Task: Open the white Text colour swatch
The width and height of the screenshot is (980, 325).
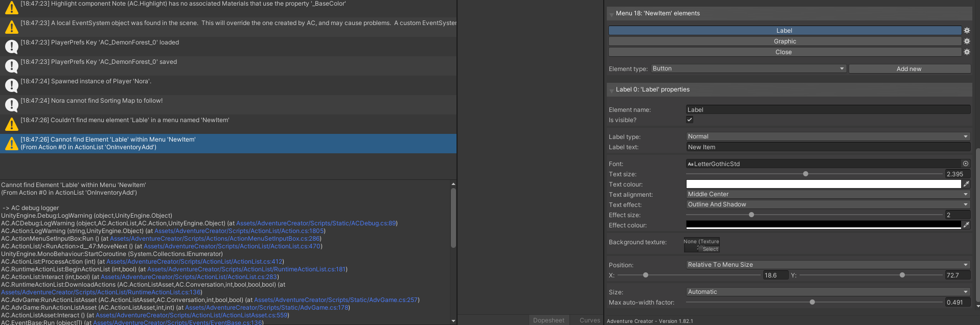Action: pos(824,184)
